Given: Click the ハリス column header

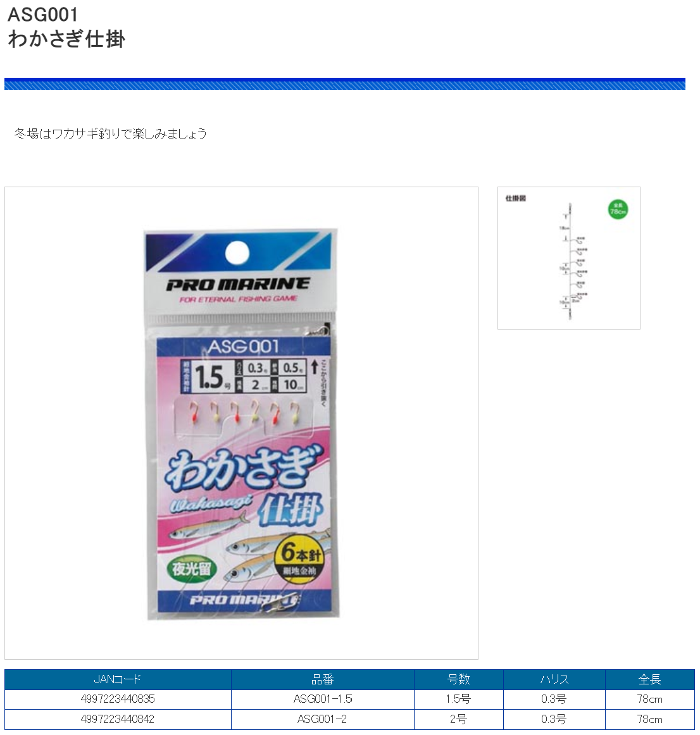Looking at the screenshot, I should click(554, 679).
